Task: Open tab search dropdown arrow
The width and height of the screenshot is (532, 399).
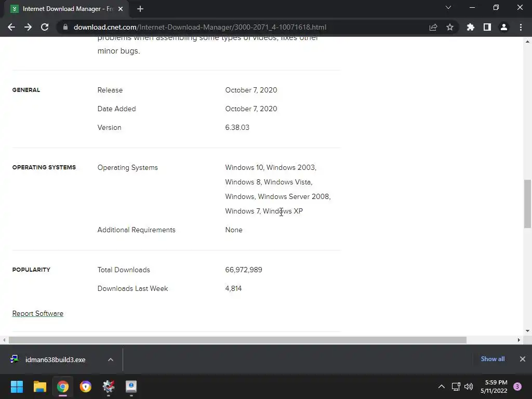Action: pyautogui.click(x=448, y=7)
